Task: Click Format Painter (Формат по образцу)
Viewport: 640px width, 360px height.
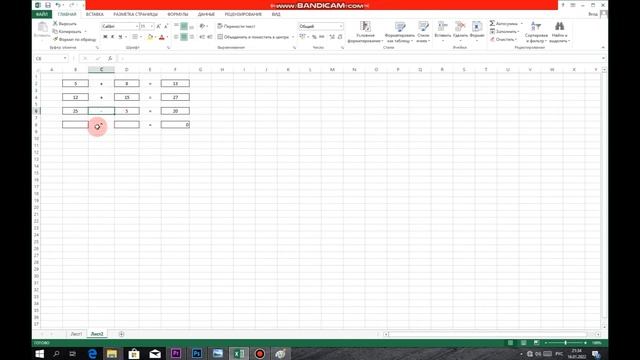Action: (x=74, y=40)
